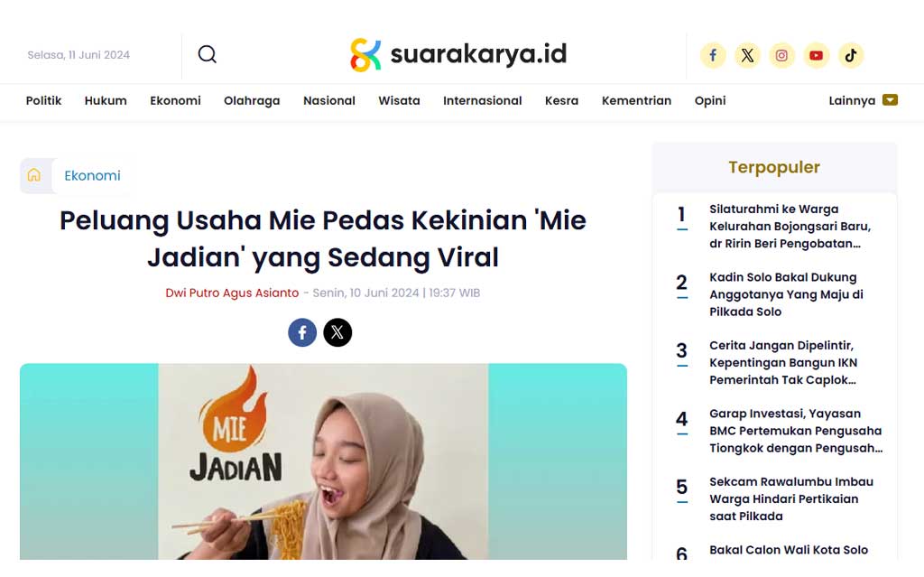Viewport: 924px width, 577px height.
Task: Open the Politik menu section
Action: click(43, 101)
